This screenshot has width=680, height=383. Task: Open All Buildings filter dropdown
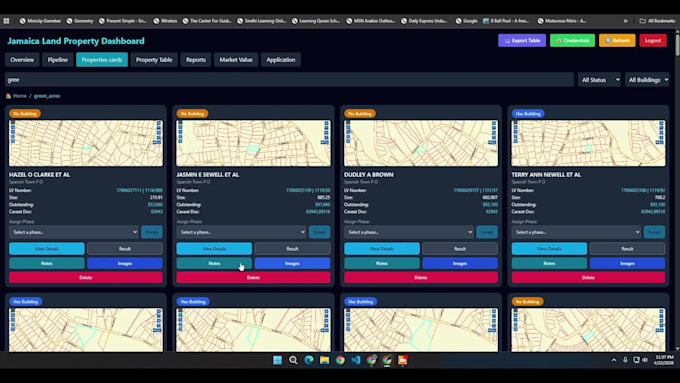[x=647, y=80]
